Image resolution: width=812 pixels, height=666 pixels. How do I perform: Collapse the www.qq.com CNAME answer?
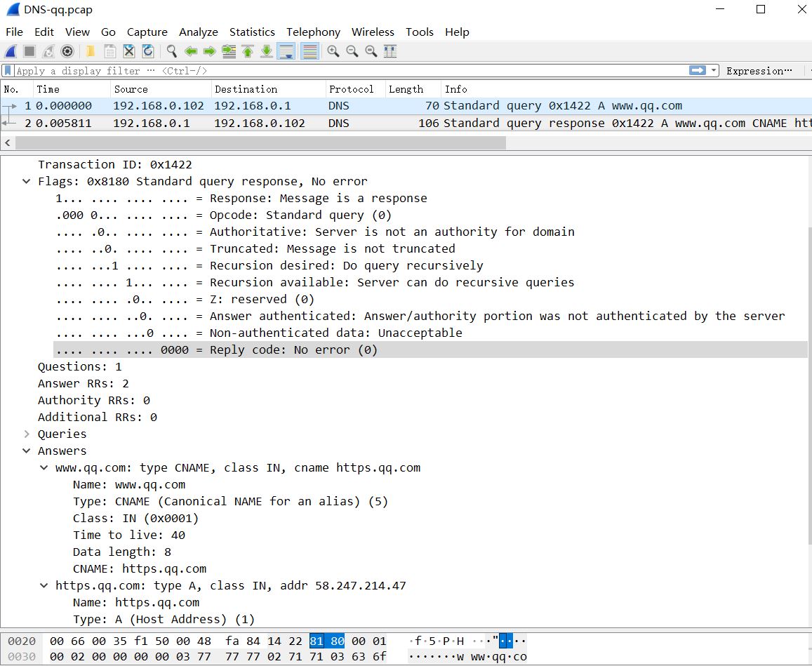[x=44, y=467]
